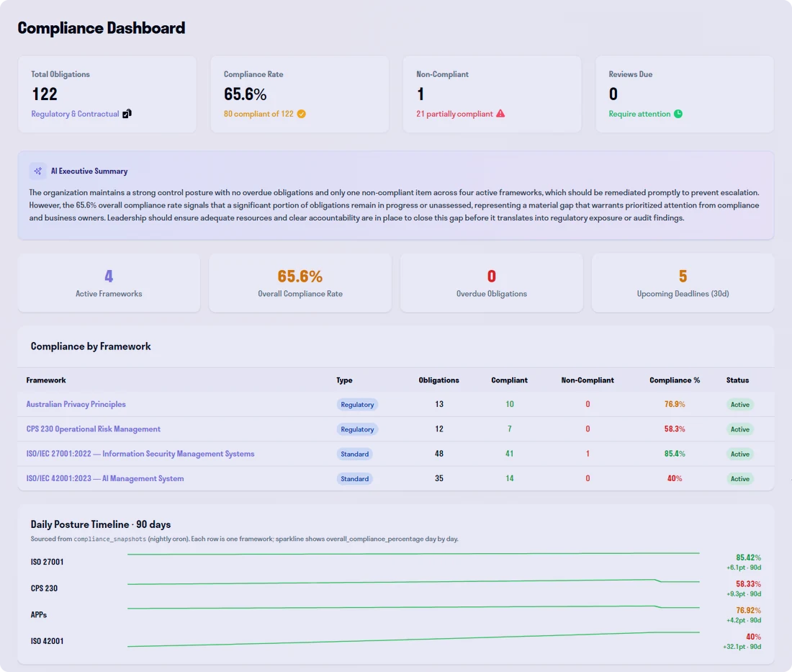The width and height of the screenshot is (792, 672).
Task: Click the 85.42% timeline value
Action: tap(748, 557)
